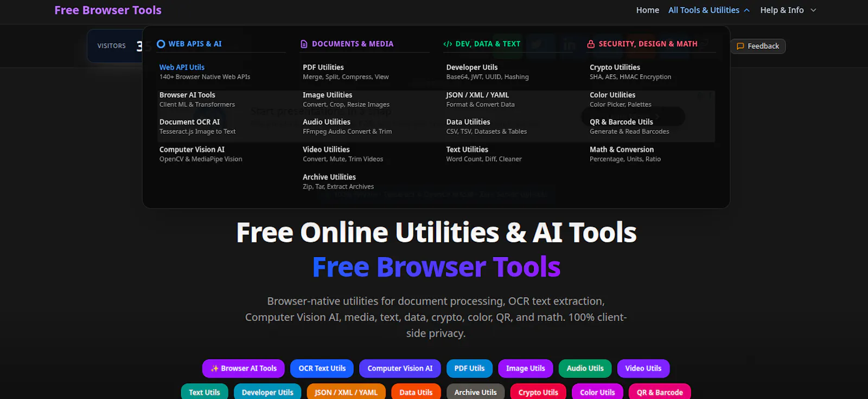Open the Home menu item

coord(648,10)
